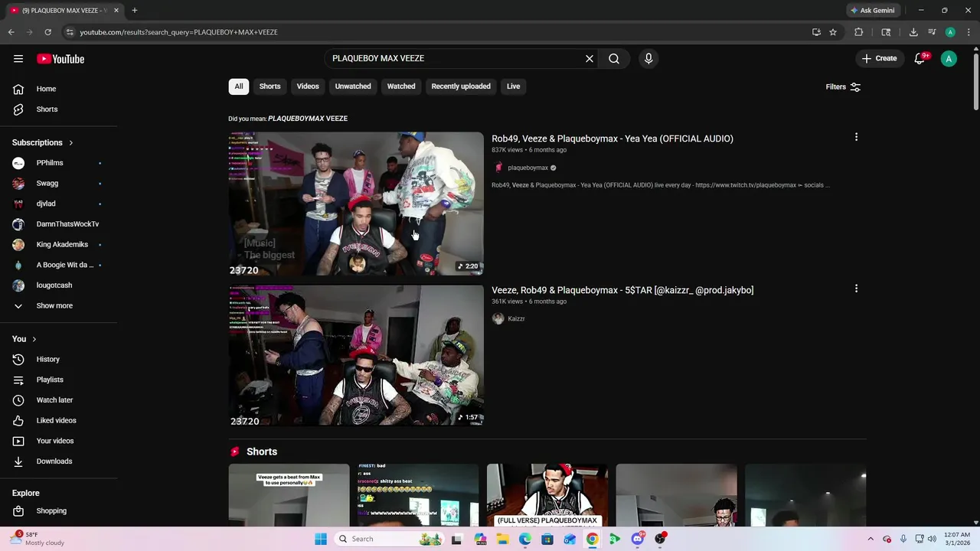This screenshot has height=551, width=980.
Task: Open Ask Gemini in Chrome
Action: pyautogui.click(x=872, y=10)
